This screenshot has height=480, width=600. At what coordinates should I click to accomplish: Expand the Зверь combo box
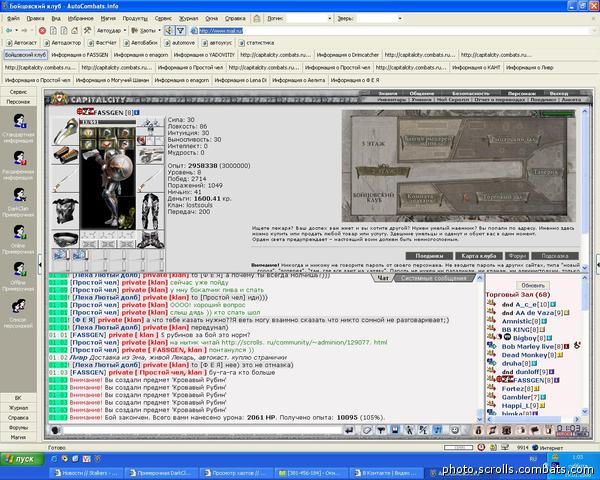[x=400, y=18]
